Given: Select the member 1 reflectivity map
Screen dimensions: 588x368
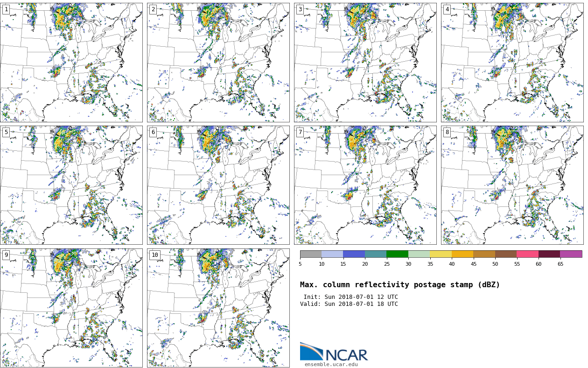Looking at the screenshot, I should [x=71, y=63].
